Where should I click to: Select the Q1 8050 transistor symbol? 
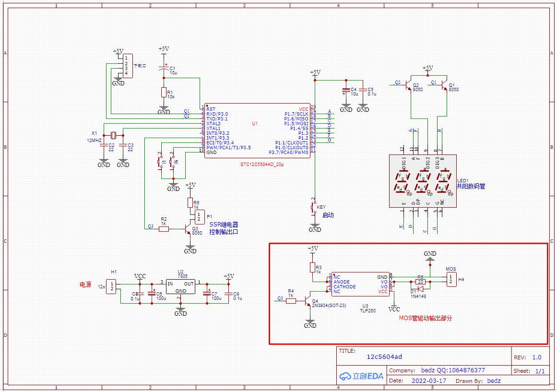click(444, 86)
